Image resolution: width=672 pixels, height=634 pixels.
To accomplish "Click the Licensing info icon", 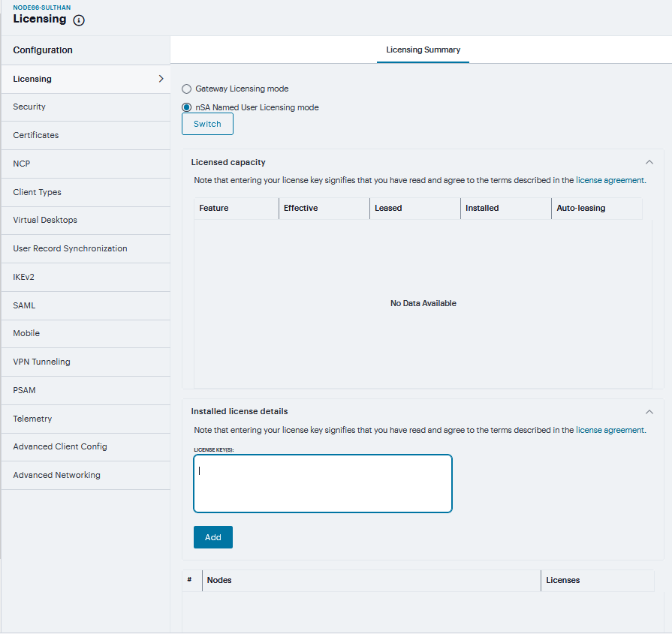I will (79, 20).
